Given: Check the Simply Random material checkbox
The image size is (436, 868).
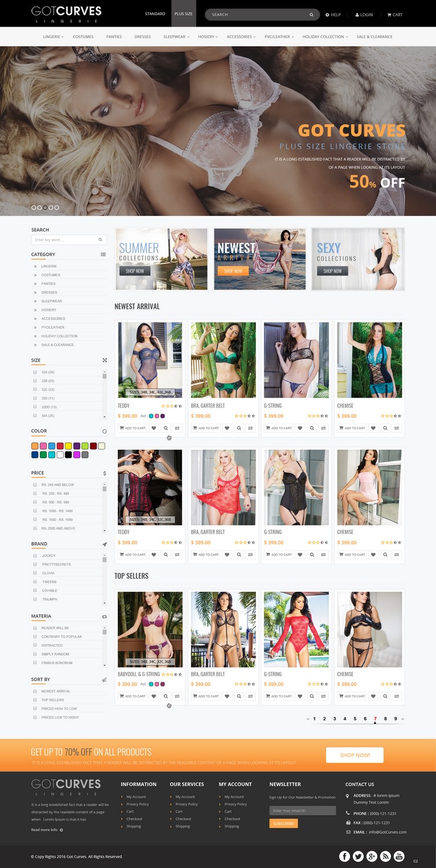Looking at the screenshot, I should (35, 654).
